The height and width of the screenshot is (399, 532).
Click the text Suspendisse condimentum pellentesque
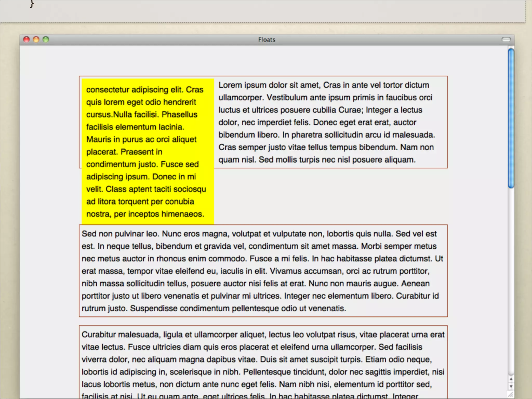point(204,308)
